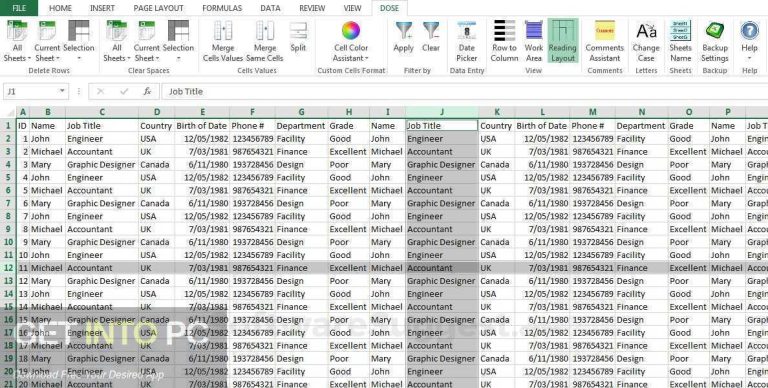Click the Split cells icon
Screen dimensions: 768x388
298,30
